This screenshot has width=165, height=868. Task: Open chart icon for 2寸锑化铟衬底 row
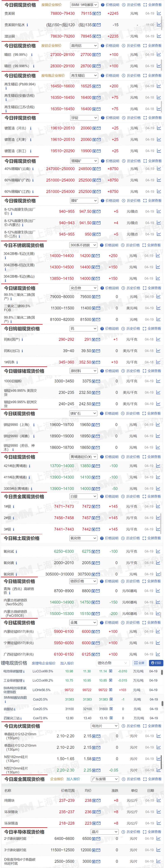coord(159,838)
